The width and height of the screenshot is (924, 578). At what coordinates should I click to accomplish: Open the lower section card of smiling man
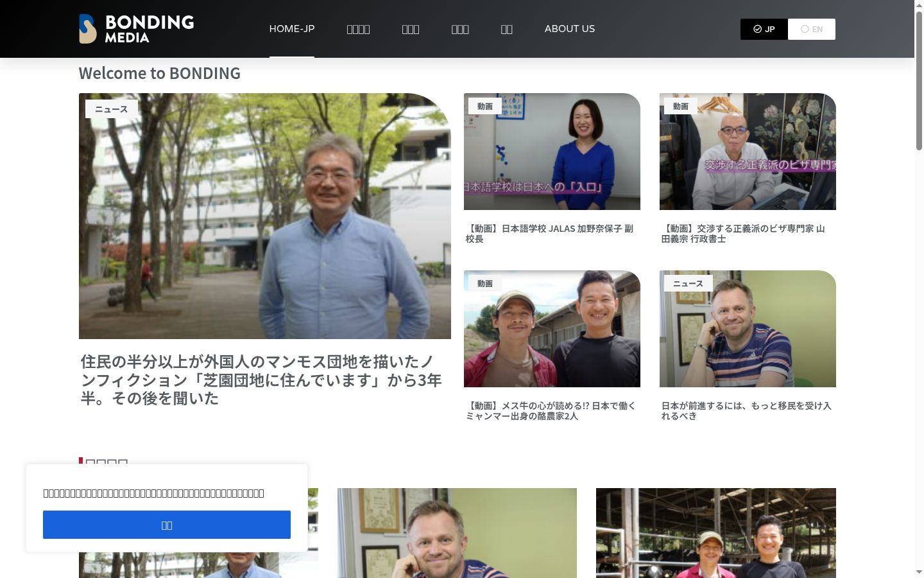coord(457,533)
